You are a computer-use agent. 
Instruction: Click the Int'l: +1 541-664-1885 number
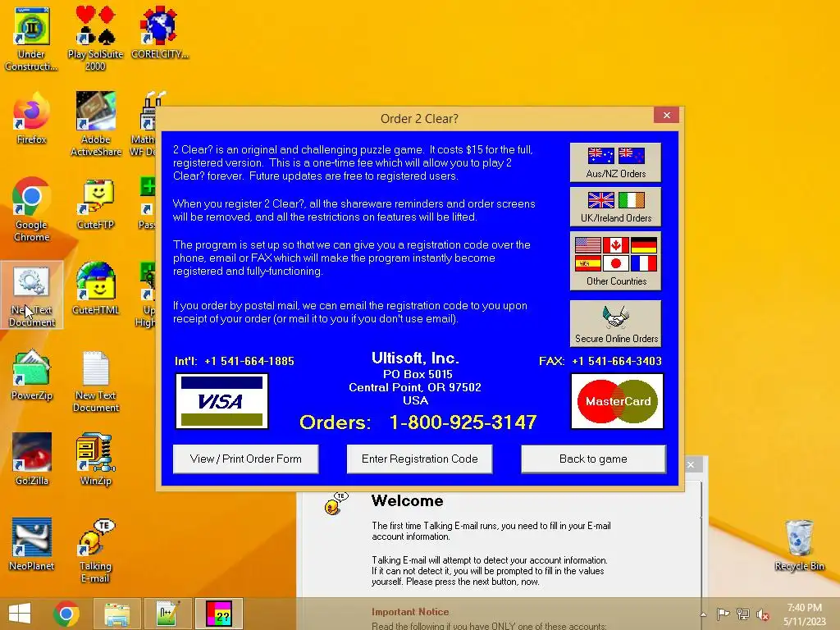[x=234, y=361]
